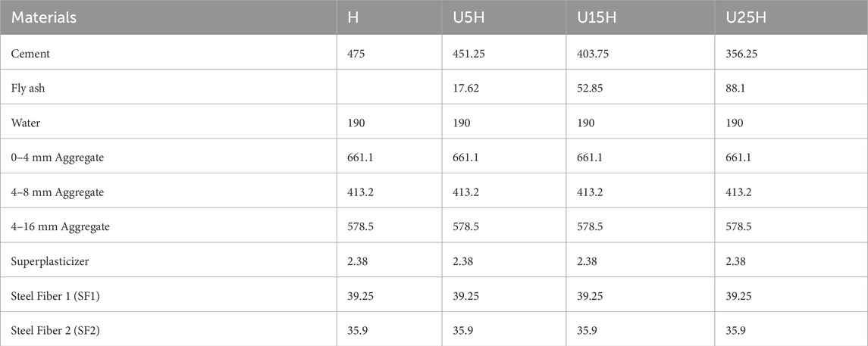Select the H column header
The image size is (868, 346).
pyautogui.click(x=354, y=17)
